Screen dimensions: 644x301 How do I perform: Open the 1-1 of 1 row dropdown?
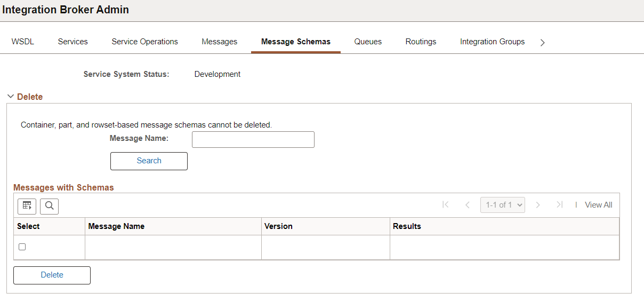503,205
